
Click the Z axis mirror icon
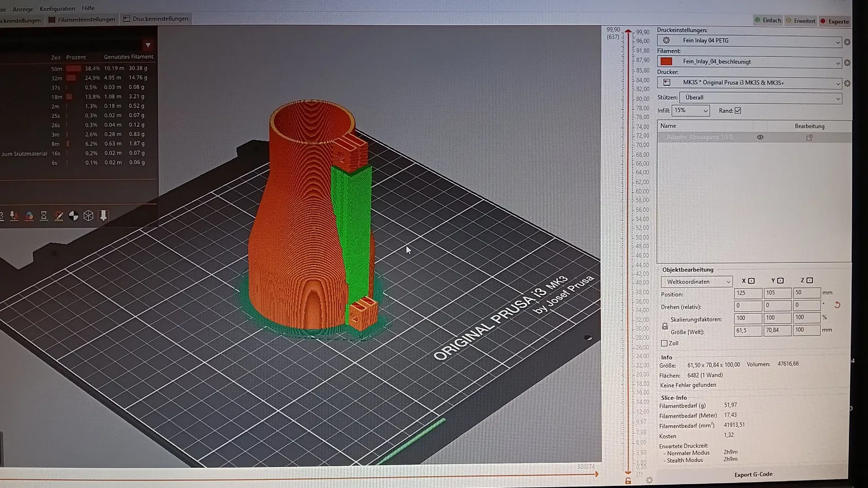(x=810, y=281)
